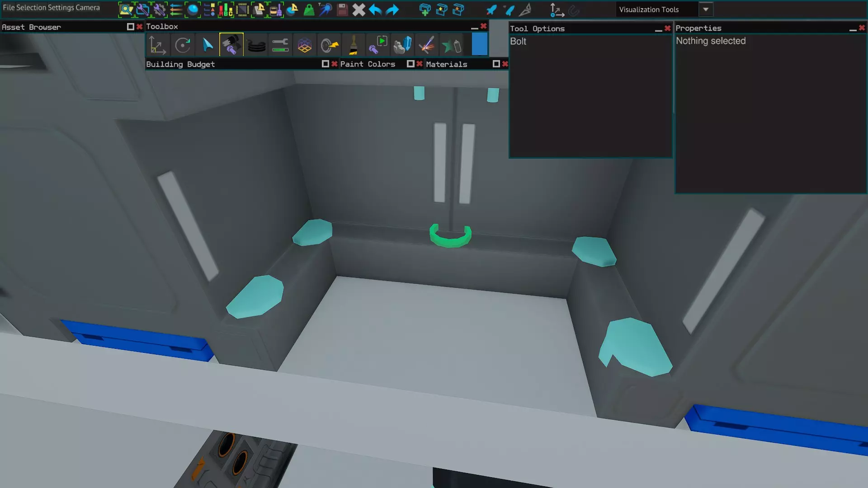The height and width of the screenshot is (488, 868).
Task: Open the Visualization Tools dropdown
Action: (x=705, y=9)
